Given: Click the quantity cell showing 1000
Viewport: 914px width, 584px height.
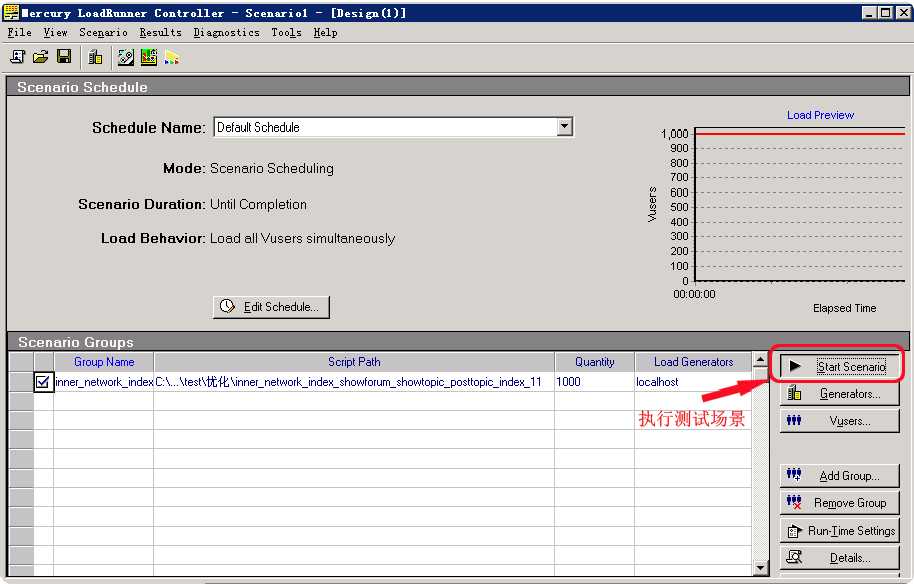Looking at the screenshot, I should (x=595, y=382).
